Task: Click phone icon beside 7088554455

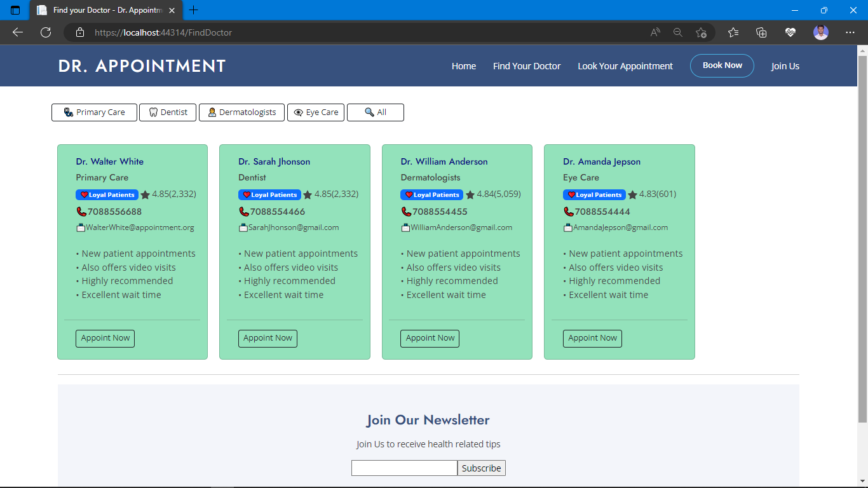Action: [406, 212]
